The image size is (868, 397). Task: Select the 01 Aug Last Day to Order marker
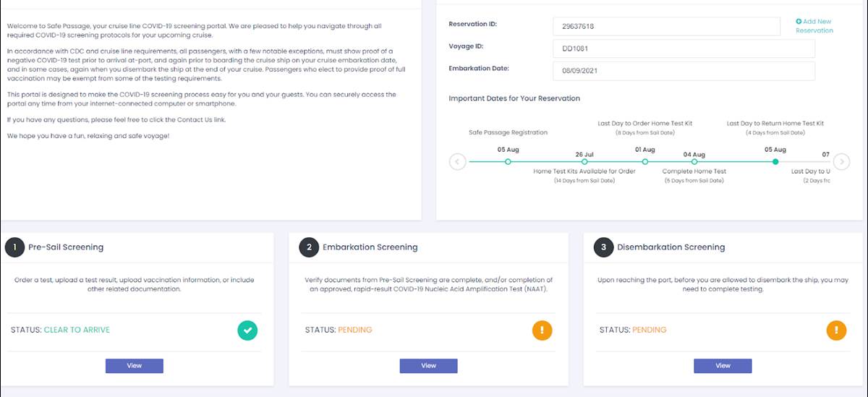(645, 162)
